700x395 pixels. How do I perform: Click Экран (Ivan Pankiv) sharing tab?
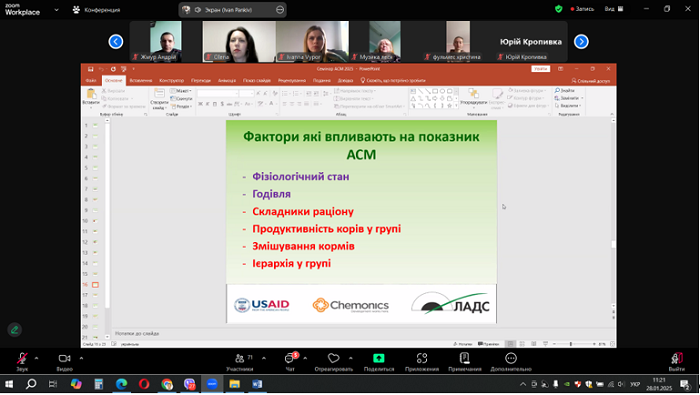233,10
